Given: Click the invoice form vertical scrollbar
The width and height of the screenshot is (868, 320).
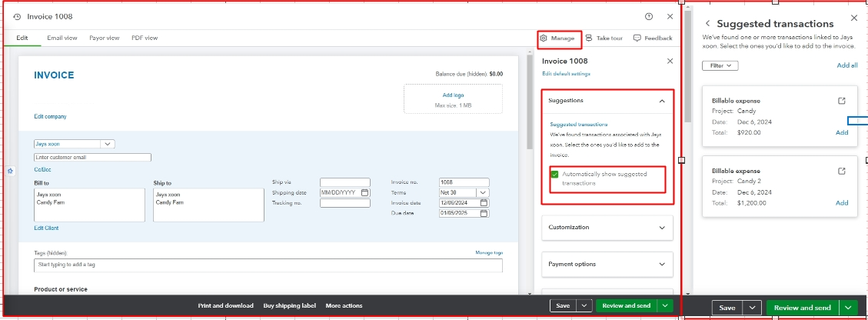Looking at the screenshot, I should pos(529,102).
